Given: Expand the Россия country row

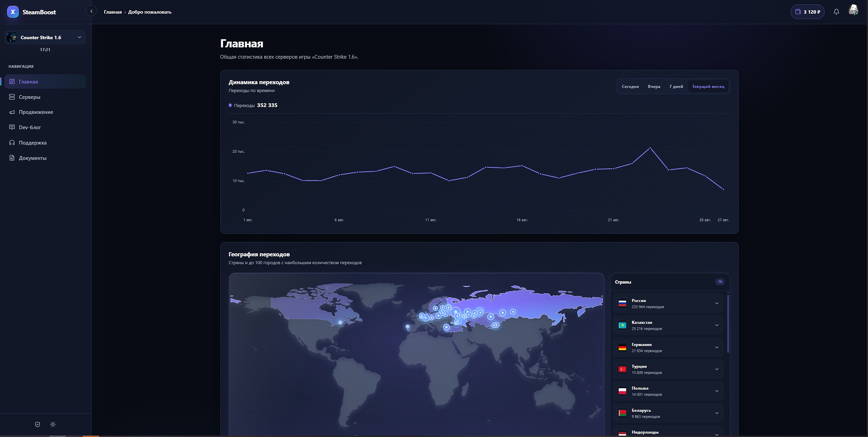Looking at the screenshot, I should [x=668, y=303].
